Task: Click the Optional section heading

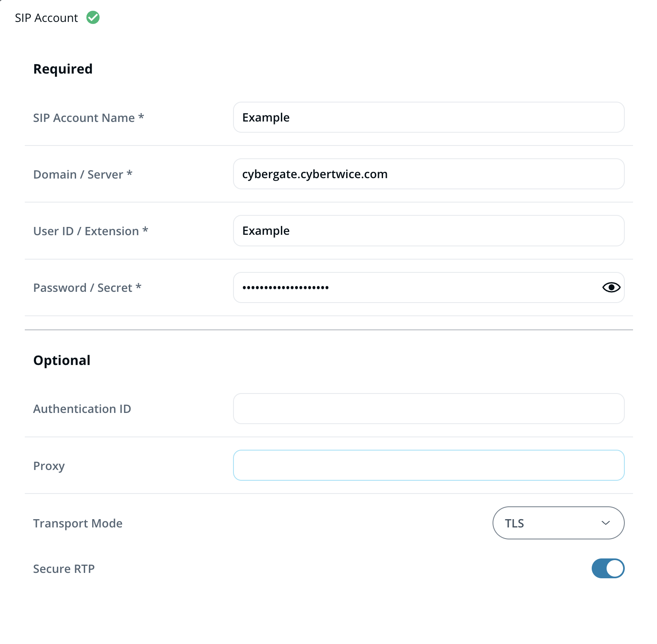Action: tap(62, 360)
